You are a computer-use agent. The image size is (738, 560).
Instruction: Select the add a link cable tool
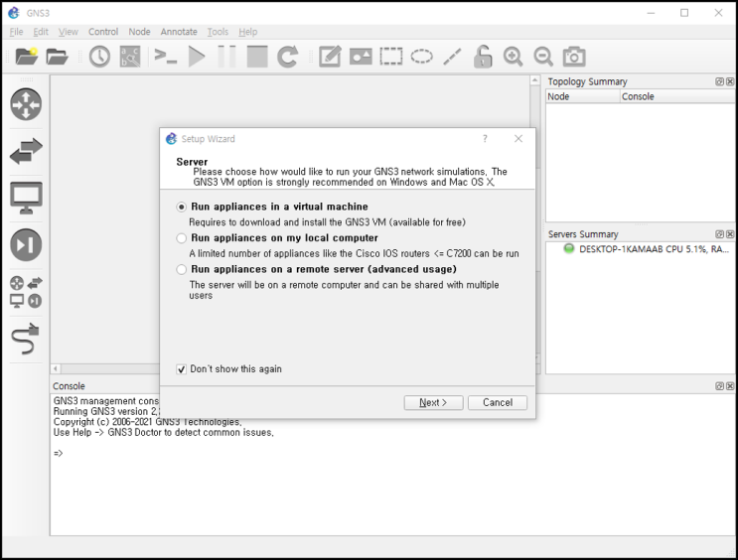coord(26,339)
